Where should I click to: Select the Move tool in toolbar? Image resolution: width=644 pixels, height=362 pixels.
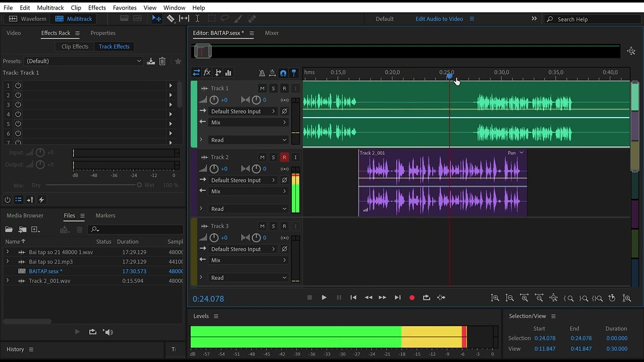coord(156,19)
